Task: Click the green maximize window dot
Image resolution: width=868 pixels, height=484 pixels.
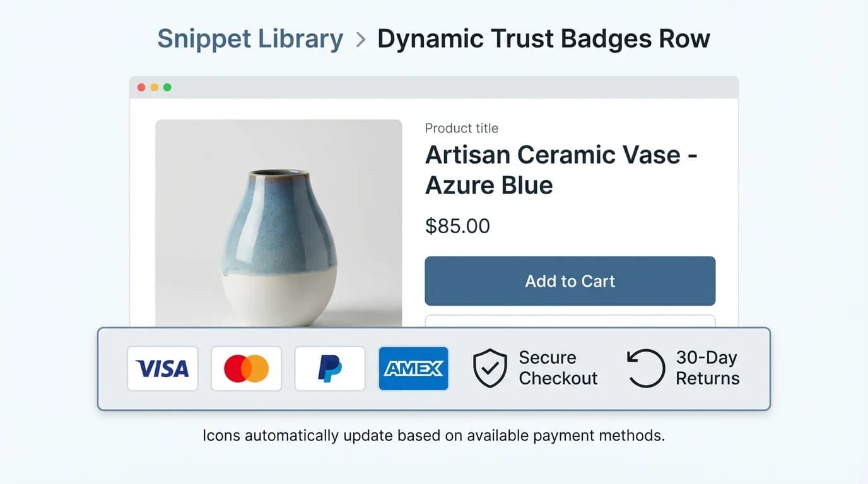Action: coord(167,88)
